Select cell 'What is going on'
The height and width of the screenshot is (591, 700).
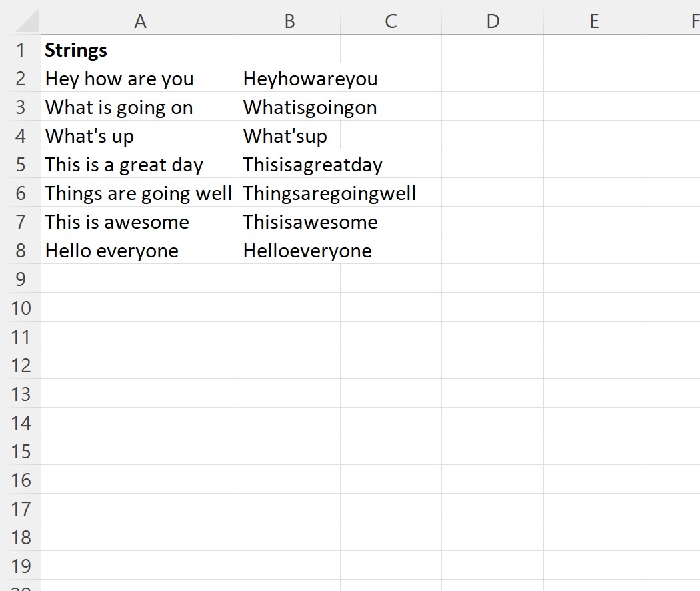pos(140,106)
